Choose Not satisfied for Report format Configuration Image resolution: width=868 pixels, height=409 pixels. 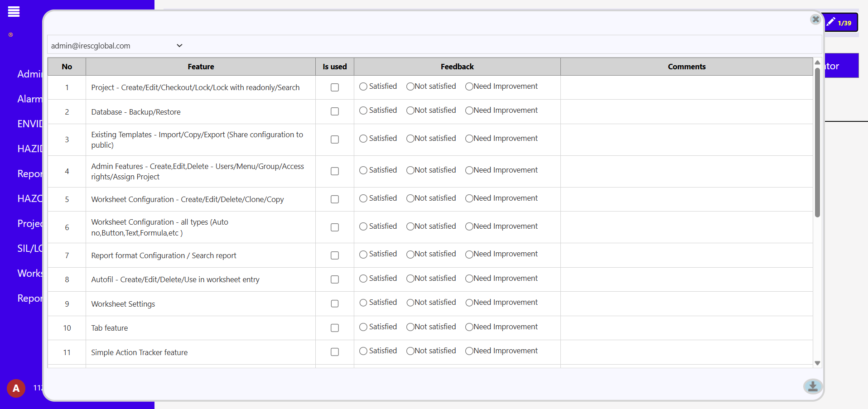tap(410, 255)
